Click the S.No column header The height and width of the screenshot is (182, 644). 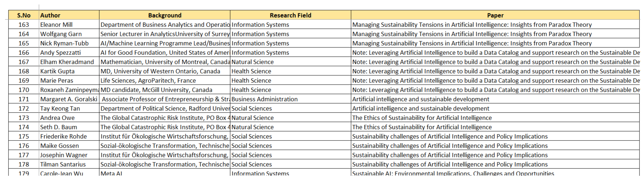pos(24,15)
